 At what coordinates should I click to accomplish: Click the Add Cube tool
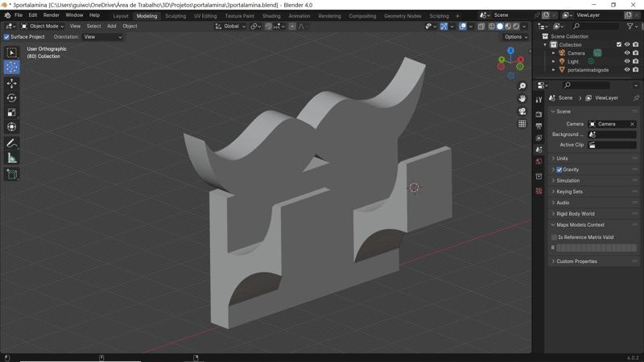point(11,174)
